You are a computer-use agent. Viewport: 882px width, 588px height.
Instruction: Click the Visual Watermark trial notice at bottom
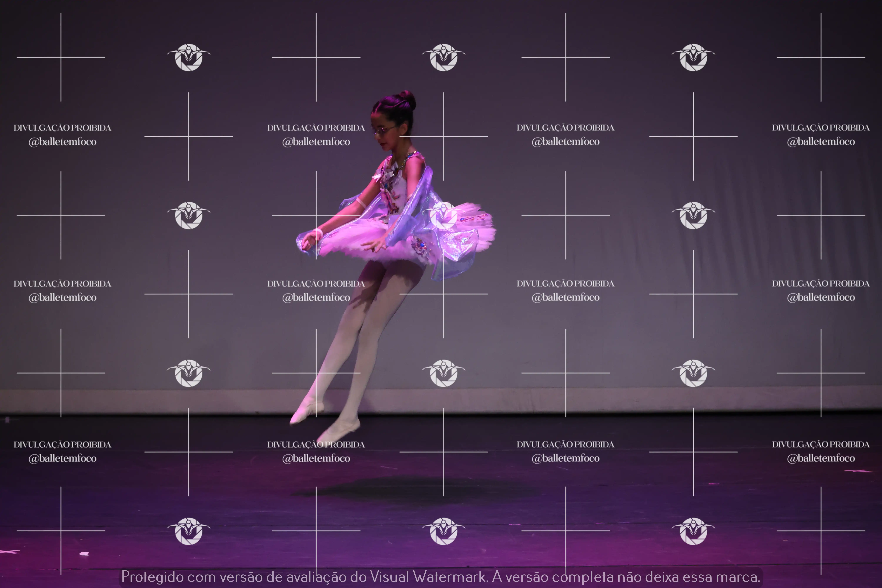(x=441, y=577)
